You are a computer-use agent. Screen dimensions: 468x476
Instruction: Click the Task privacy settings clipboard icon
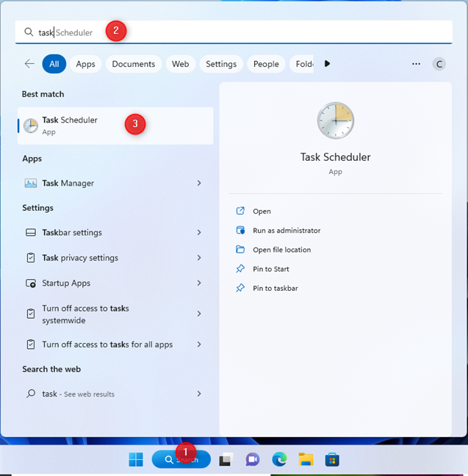point(31,258)
